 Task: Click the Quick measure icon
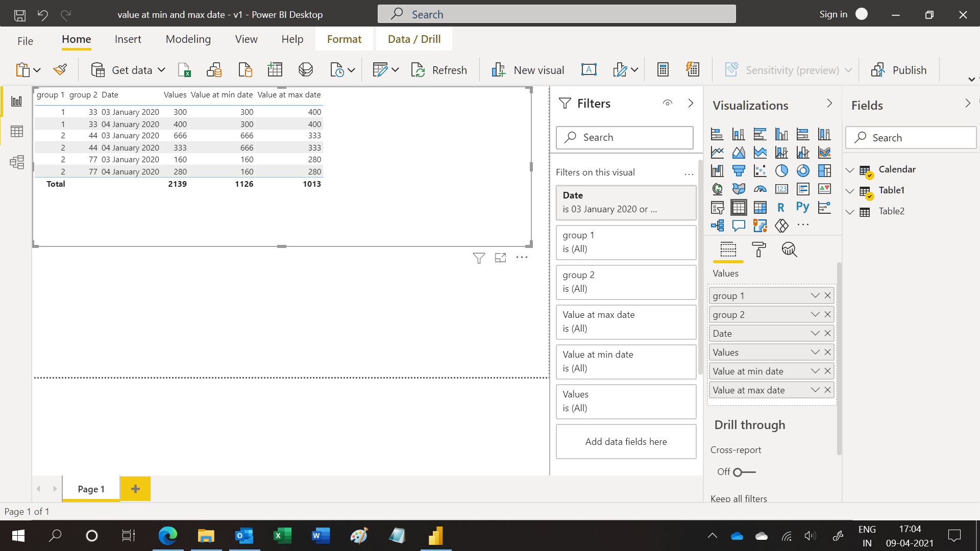click(x=693, y=69)
